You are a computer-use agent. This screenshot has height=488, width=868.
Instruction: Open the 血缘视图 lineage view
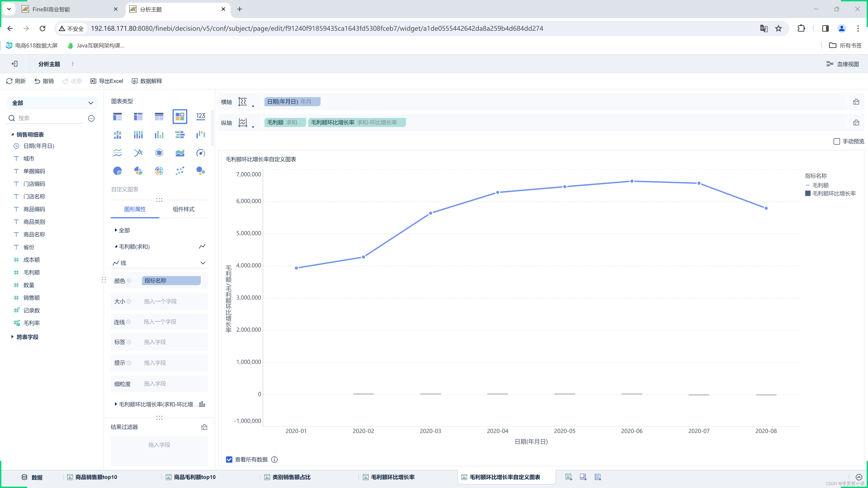(x=843, y=64)
